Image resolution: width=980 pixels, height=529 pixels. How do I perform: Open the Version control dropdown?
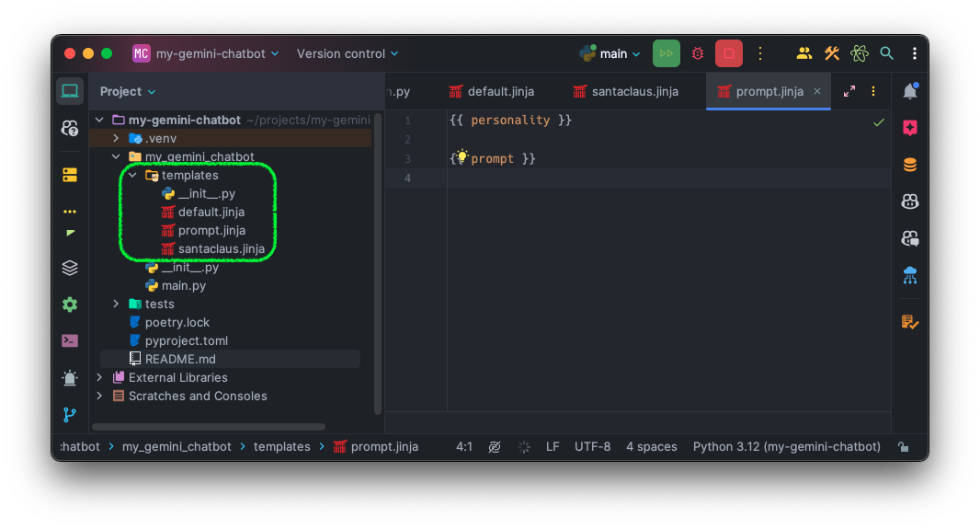(348, 53)
